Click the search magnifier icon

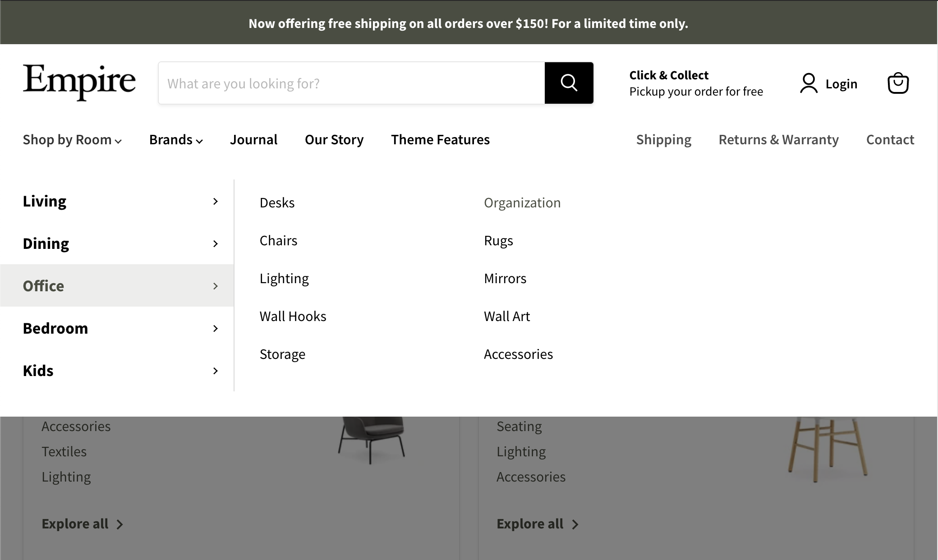pos(569,83)
